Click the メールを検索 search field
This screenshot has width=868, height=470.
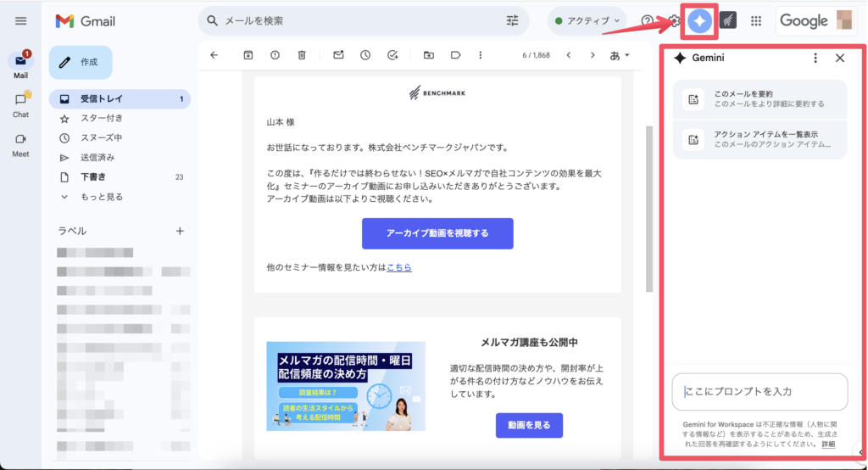pos(363,21)
